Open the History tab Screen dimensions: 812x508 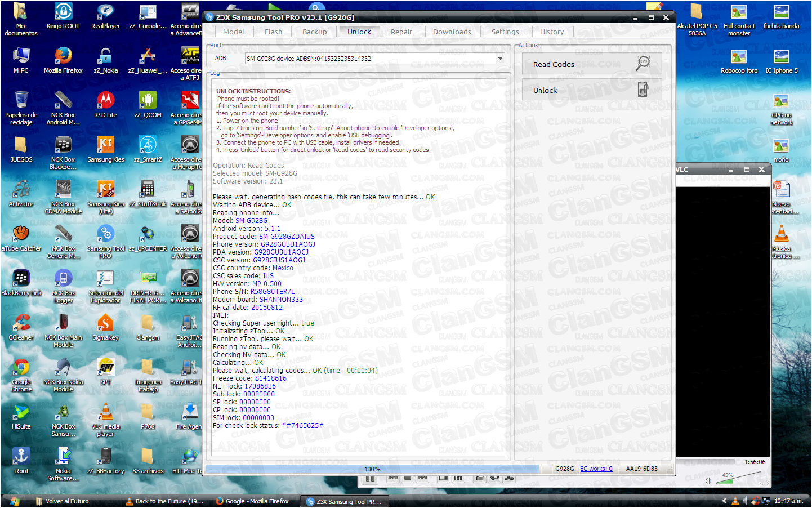point(552,32)
